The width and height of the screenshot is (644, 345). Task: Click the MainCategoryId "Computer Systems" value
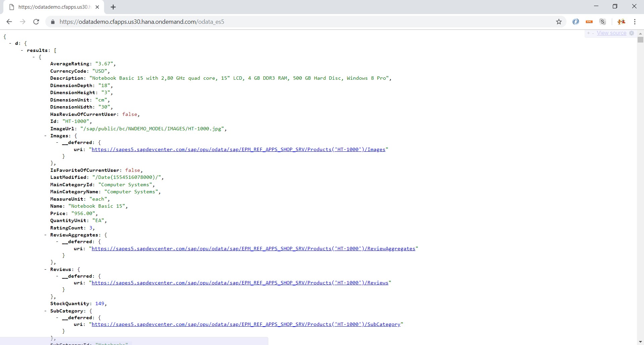125,185
